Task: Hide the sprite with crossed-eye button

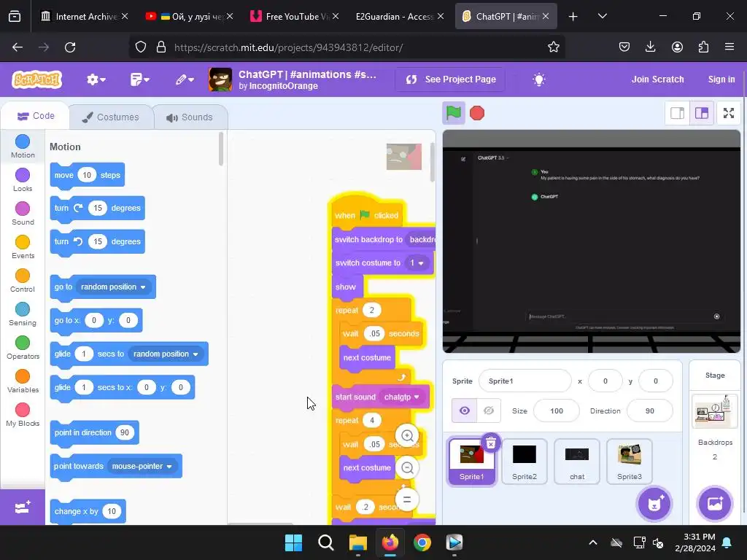Action: pyautogui.click(x=489, y=411)
